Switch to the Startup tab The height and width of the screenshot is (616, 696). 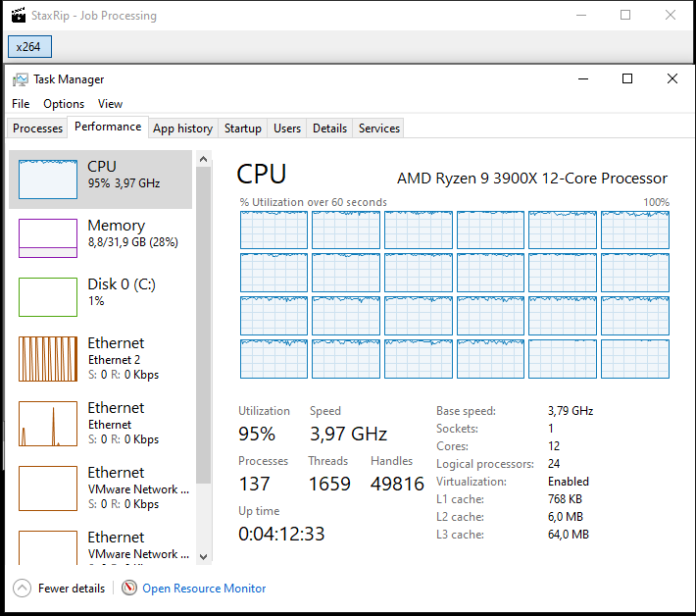coord(243,128)
